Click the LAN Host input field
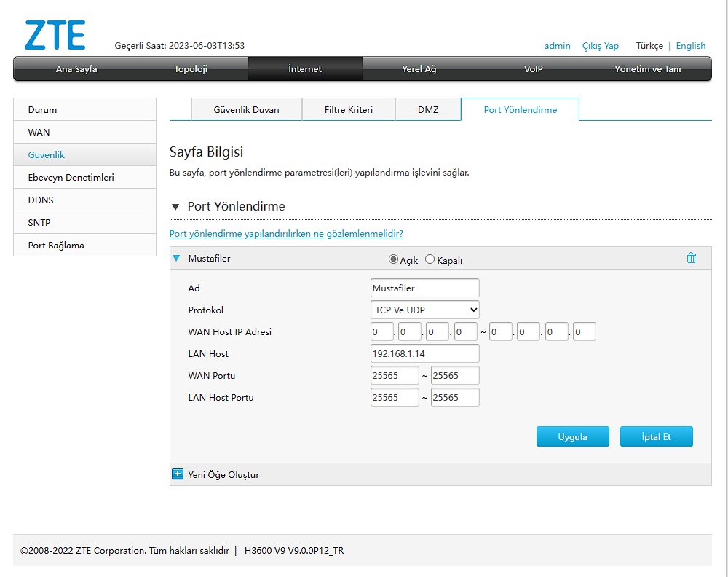The height and width of the screenshot is (577, 728). click(x=425, y=353)
